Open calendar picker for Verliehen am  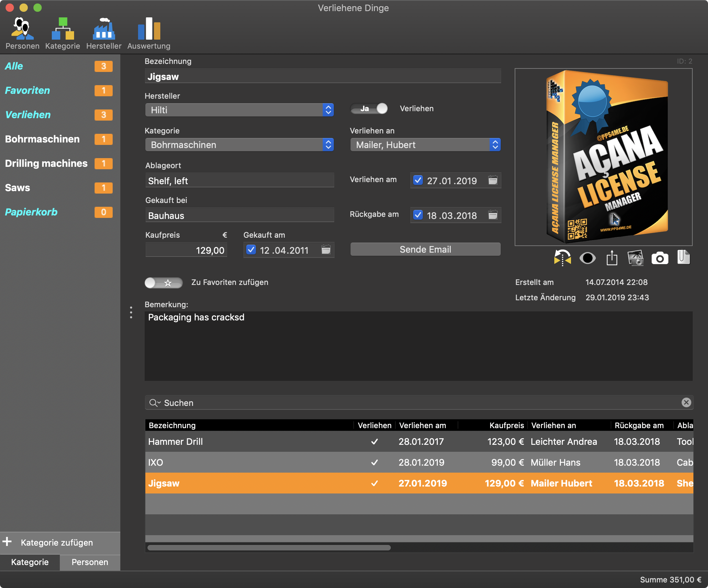pyautogui.click(x=493, y=180)
